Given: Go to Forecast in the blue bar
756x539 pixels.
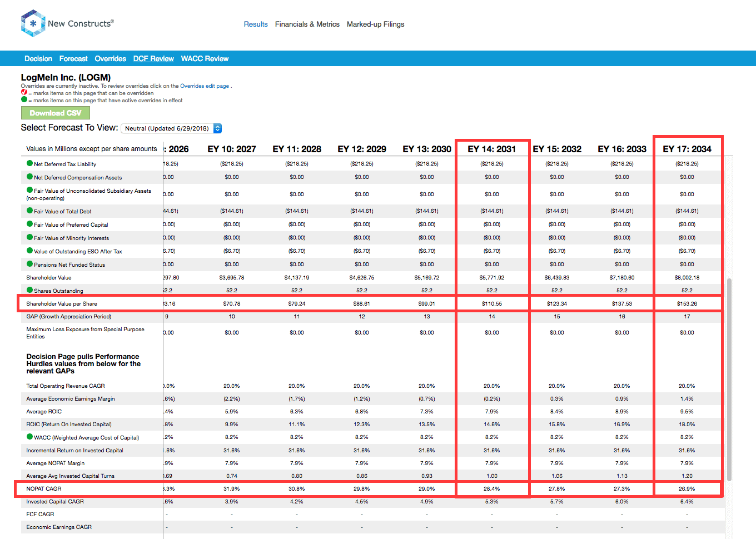Looking at the screenshot, I should click(73, 58).
